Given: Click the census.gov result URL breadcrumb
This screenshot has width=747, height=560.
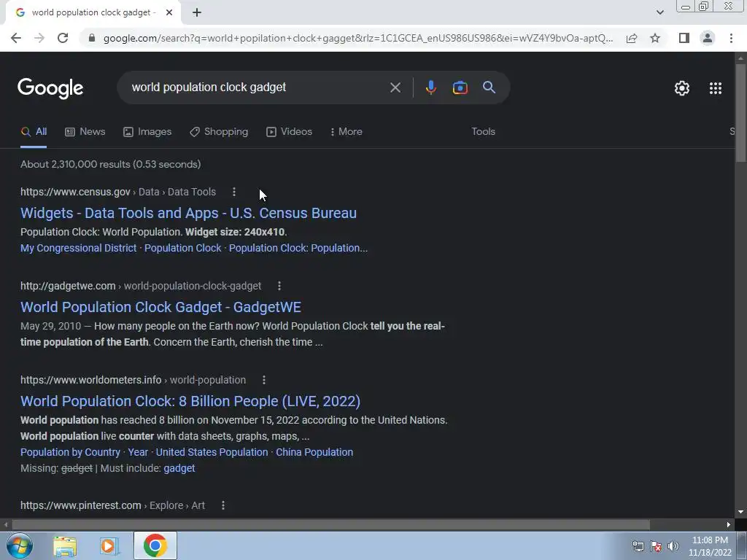Looking at the screenshot, I should (x=118, y=192).
